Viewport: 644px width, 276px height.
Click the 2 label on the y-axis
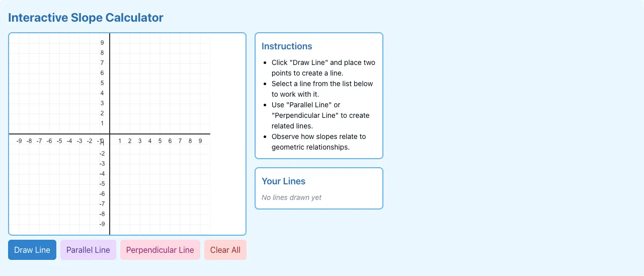[x=102, y=113]
